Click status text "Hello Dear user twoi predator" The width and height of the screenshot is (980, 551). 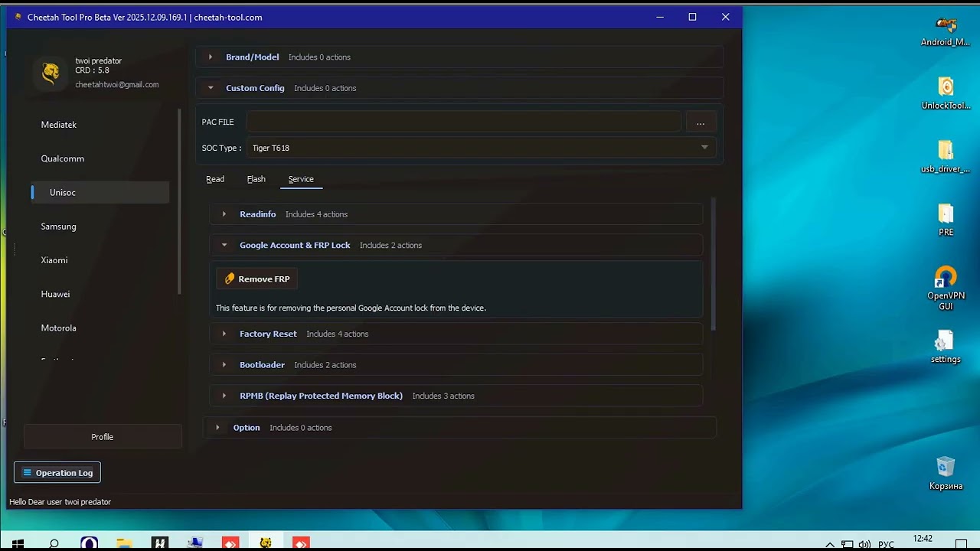(60, 502)
